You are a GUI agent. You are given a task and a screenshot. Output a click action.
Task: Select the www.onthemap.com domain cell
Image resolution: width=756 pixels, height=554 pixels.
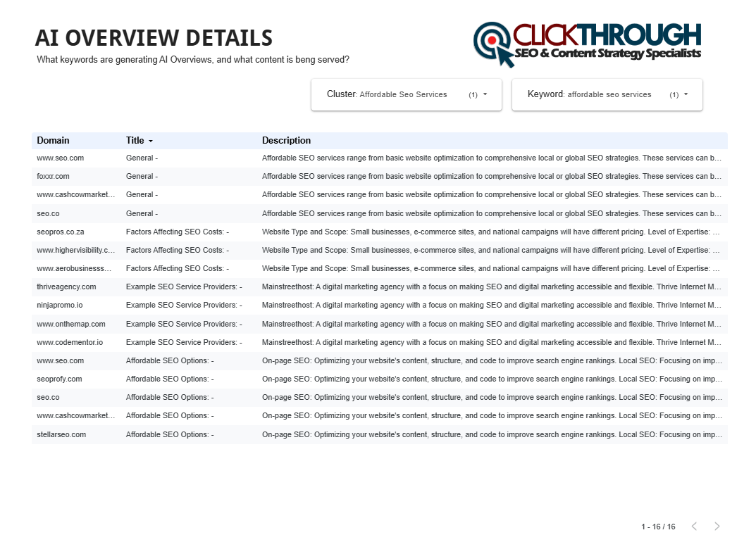point(71,324)
